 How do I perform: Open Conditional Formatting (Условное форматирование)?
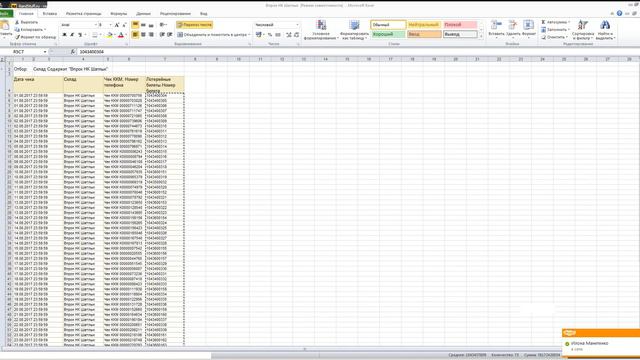point(321,30)
